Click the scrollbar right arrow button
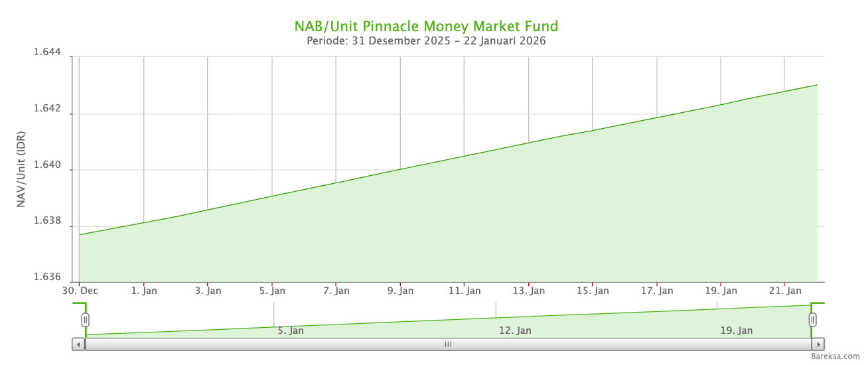This screenshot has width=868, height=365. pos(818,344)
